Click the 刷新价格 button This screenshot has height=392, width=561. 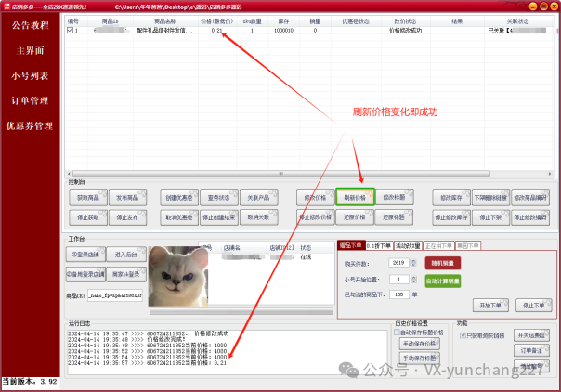click(355, 198)
